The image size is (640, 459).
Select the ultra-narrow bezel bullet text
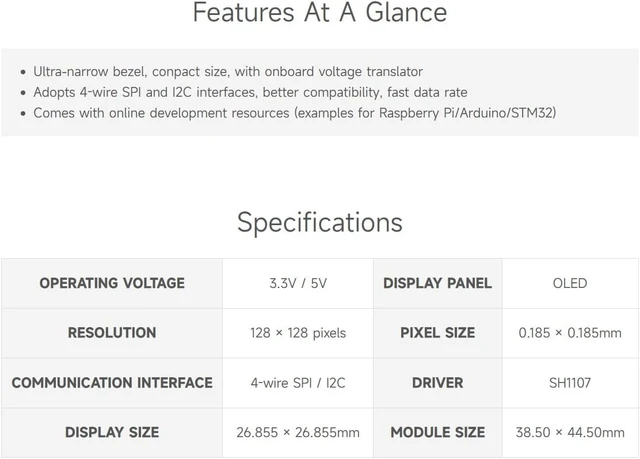tap(228, 71)
